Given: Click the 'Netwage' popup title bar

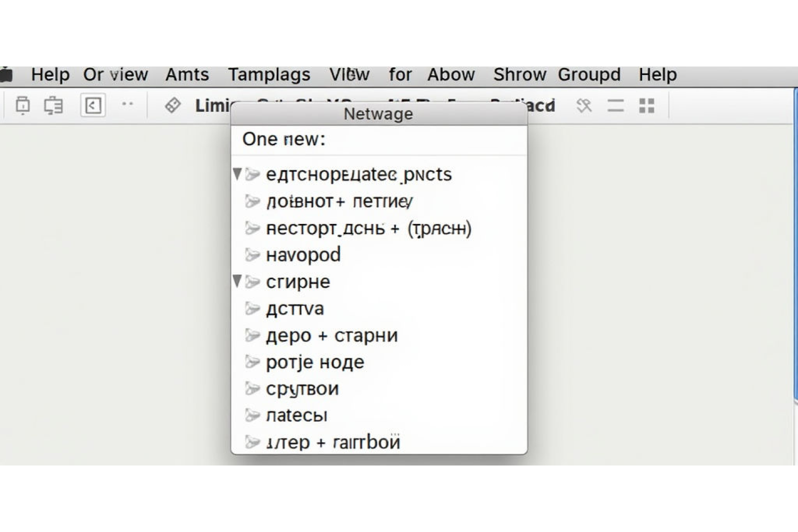Looking at the screenshot, I should pyautogui.click(x=378, y=114).
